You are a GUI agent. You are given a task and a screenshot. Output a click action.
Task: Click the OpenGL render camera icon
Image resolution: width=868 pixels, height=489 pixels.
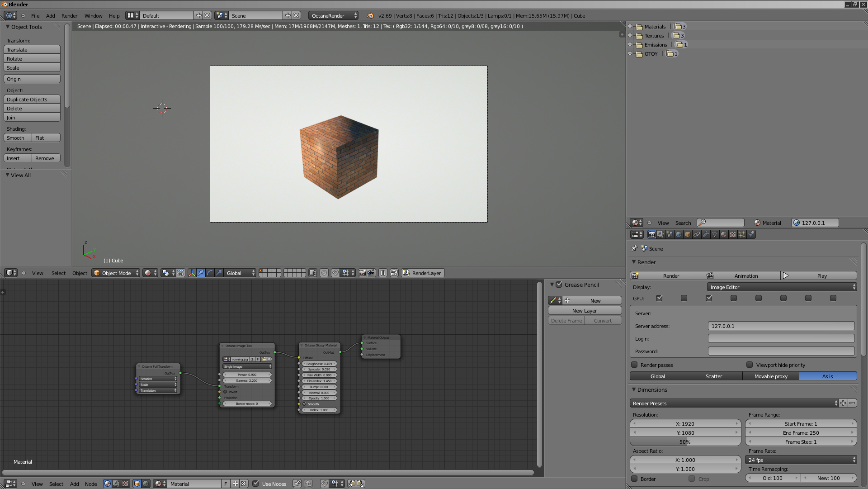(x=362, y=273)
